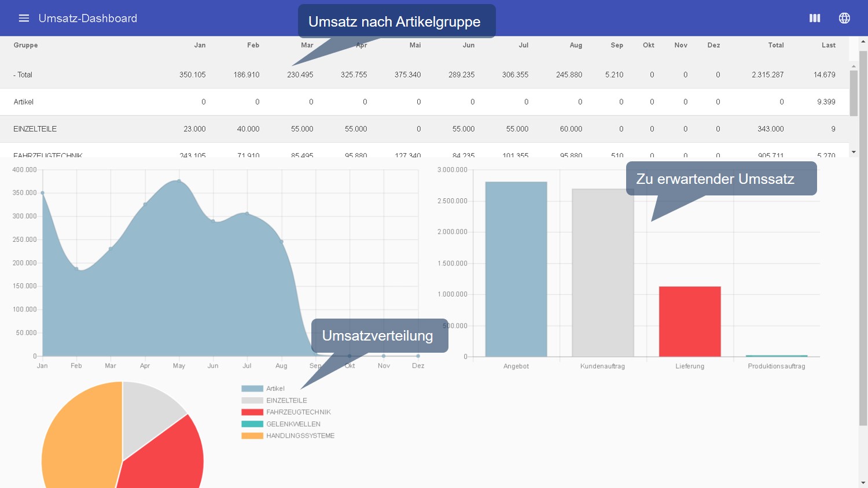This screenshot has width=868, height=488.
Task: Toggle Artikel legend color swatch
Action: pos(252,389)
